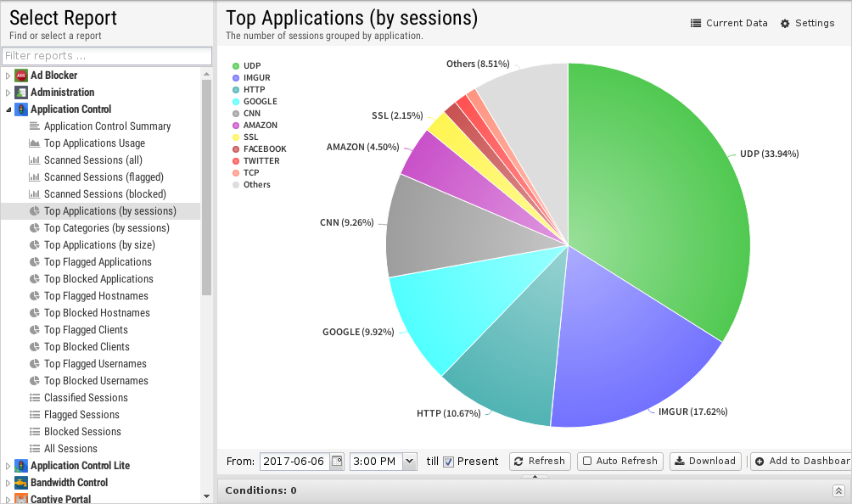
Task: Click the Scanned Sessions (blocked) bar-chart icon
Action: pos(34,194)
